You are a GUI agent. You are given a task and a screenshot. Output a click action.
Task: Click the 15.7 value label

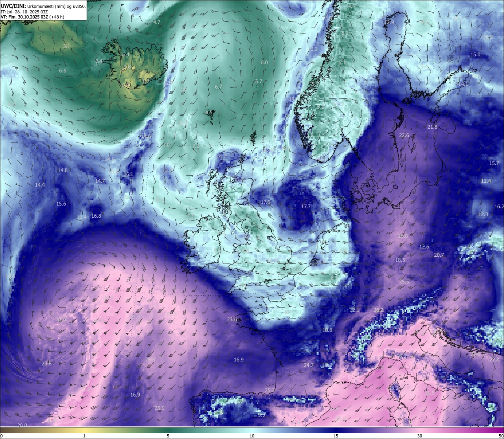(494, 163)
